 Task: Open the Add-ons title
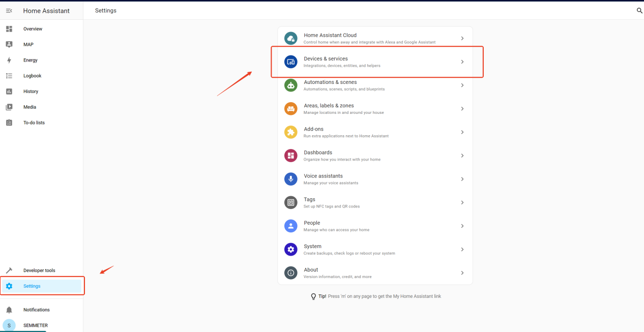click(x=313, y=129)
